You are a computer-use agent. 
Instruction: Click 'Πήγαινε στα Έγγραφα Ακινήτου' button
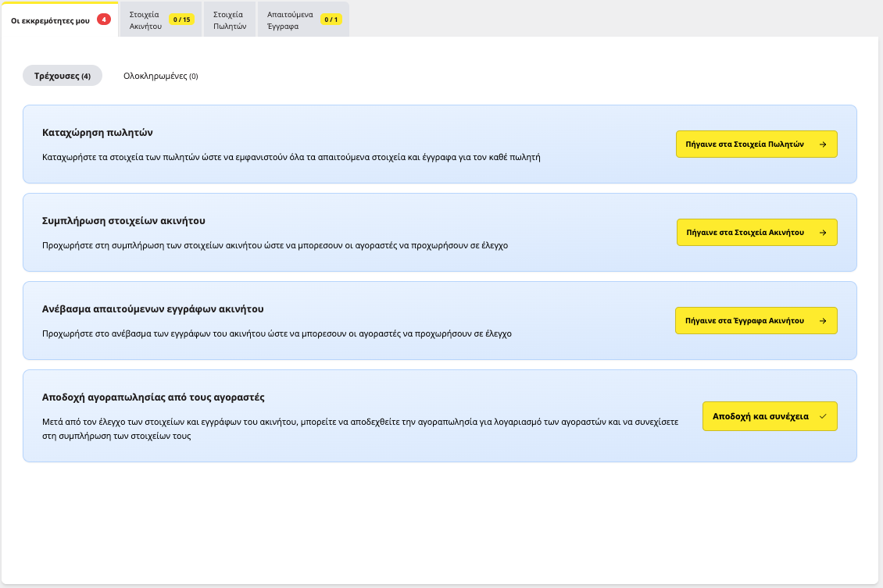(756, 321)
